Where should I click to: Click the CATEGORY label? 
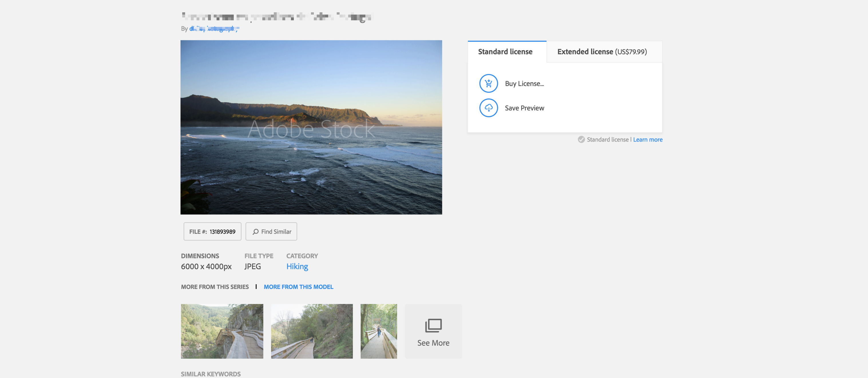pos(302,256)
